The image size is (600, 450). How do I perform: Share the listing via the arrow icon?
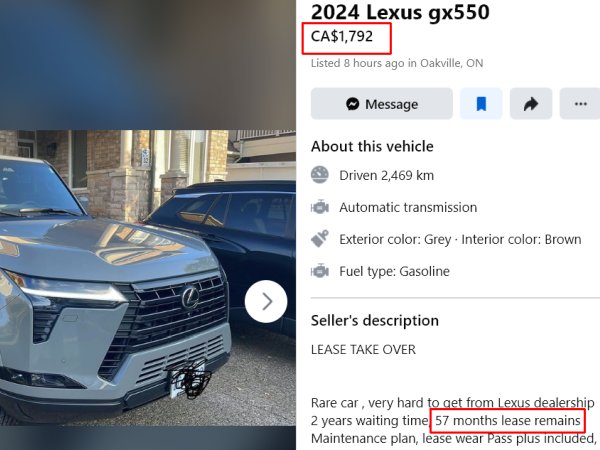(531, 104)
